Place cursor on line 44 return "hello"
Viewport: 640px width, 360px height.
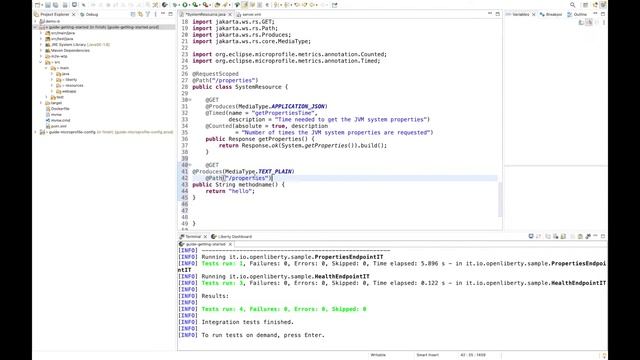[x=230, y=191]
